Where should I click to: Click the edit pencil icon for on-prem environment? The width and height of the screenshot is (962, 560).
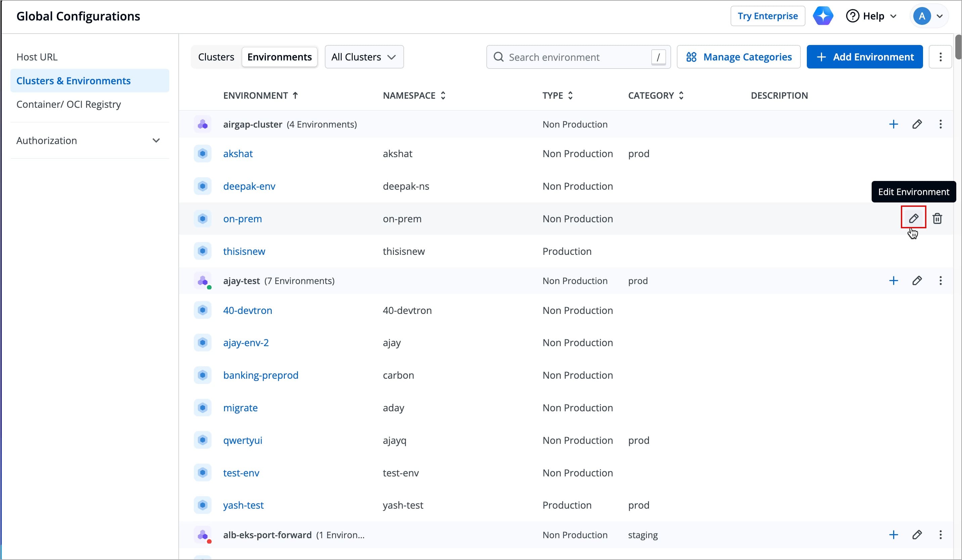coord(914,218)
